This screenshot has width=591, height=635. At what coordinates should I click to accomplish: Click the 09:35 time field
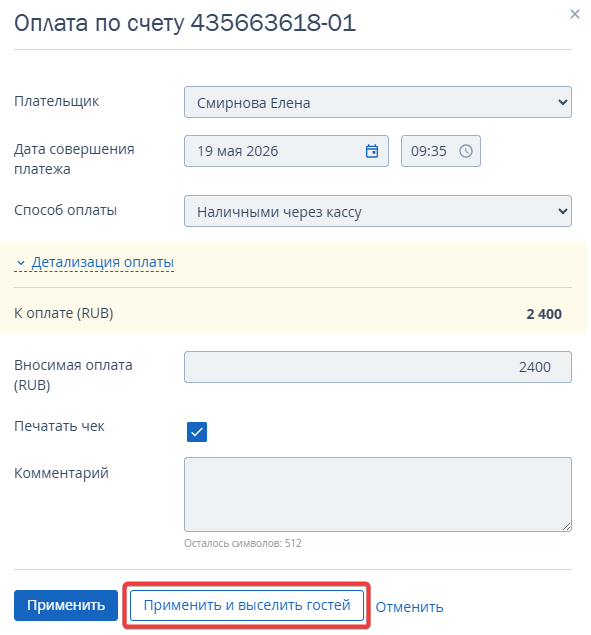pos(441,151)
